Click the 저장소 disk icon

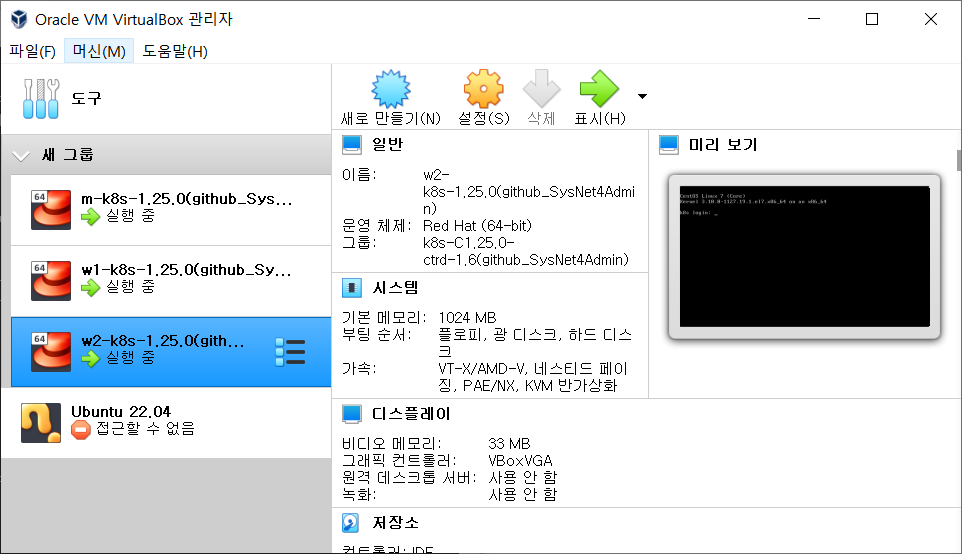350,523
